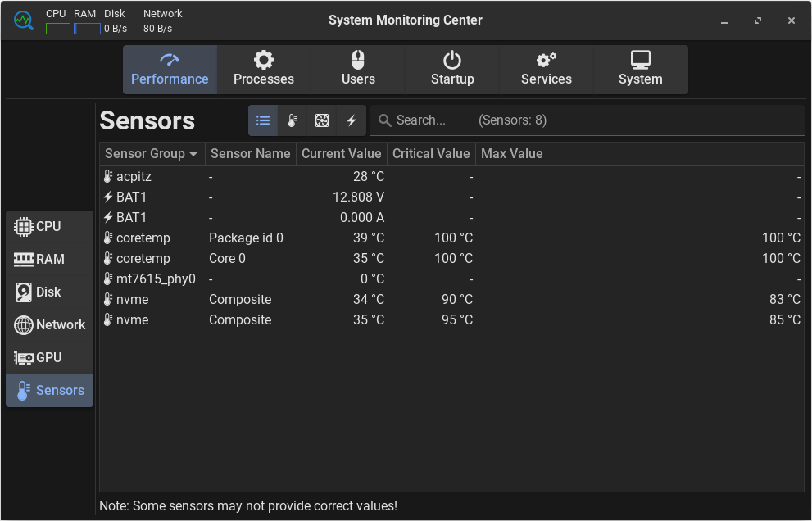Viewport: 812px width, 521px height.
Task: Filter to temperature sensors with thermometer icon
Action: [293, 120]
